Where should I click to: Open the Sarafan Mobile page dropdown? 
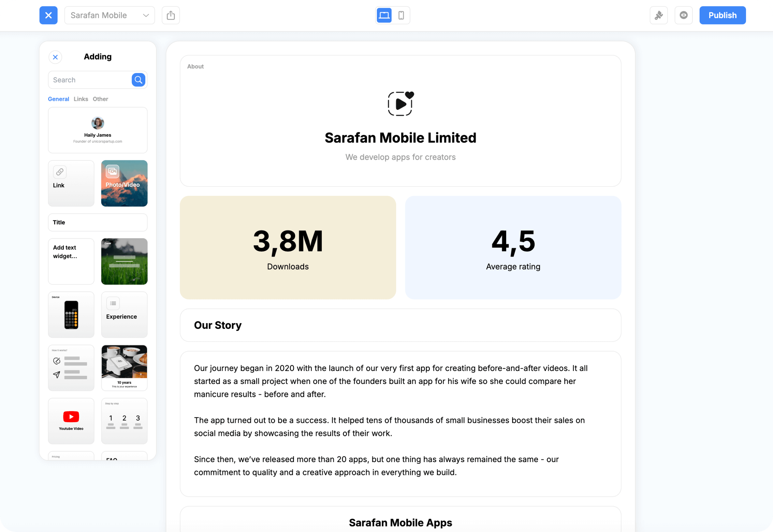[x=110, y=15]
